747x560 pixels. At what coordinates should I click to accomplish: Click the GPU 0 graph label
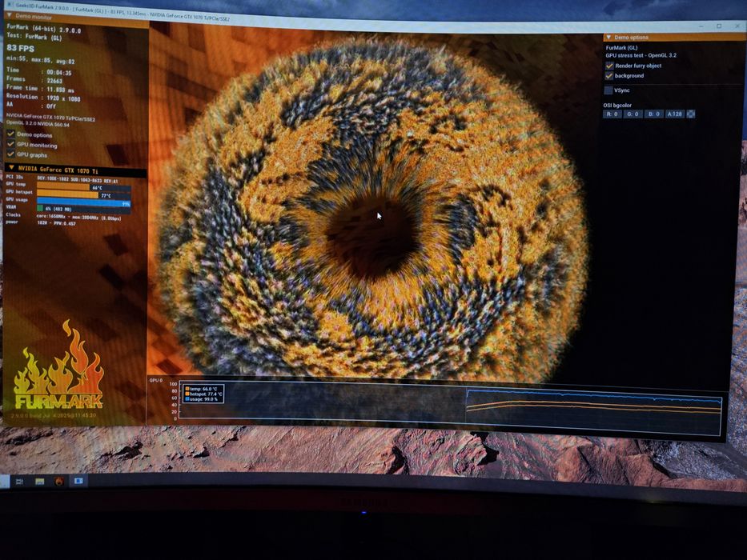(156, 381)
